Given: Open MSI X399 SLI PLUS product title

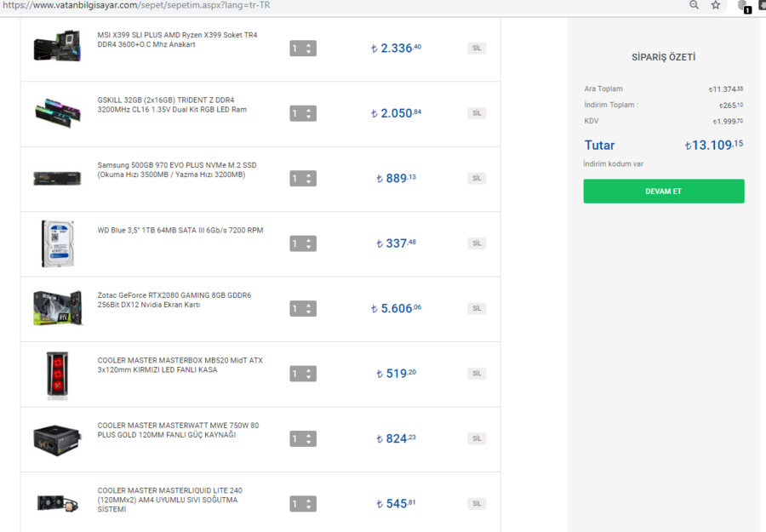Looking at the screenshot, I should [177, 39].
